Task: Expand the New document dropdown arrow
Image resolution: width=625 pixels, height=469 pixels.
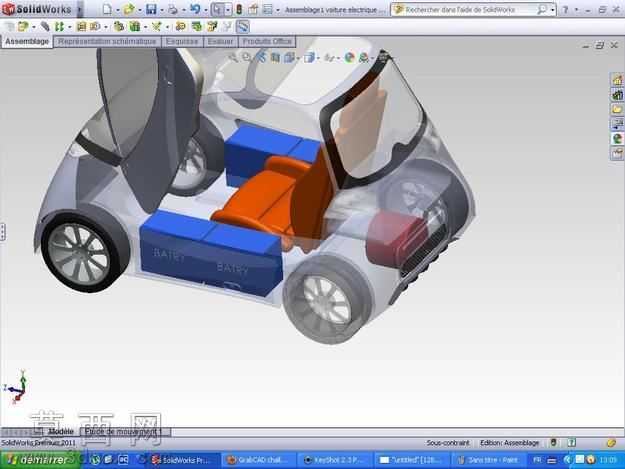Action: point(118,10)
